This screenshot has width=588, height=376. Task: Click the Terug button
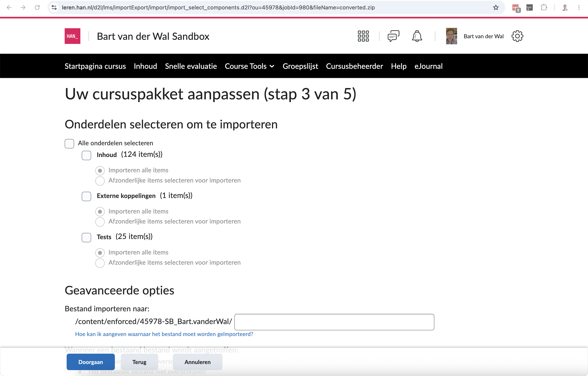point(139,362)
